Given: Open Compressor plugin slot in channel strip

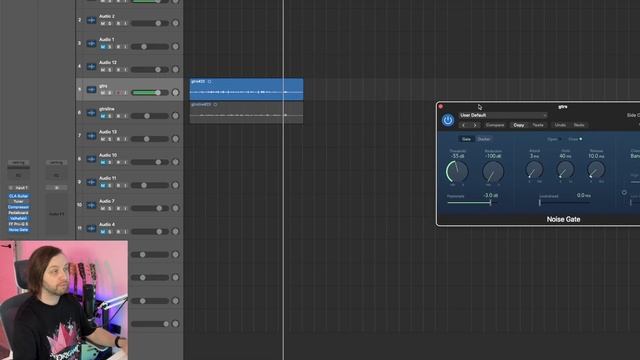Looking at the screenshot, I should click(x=18, y=207).
